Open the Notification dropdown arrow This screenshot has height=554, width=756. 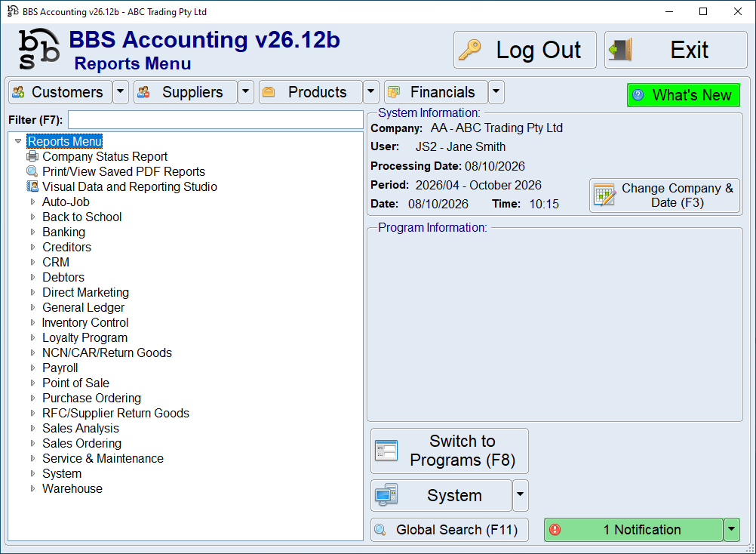click(731, 529)
